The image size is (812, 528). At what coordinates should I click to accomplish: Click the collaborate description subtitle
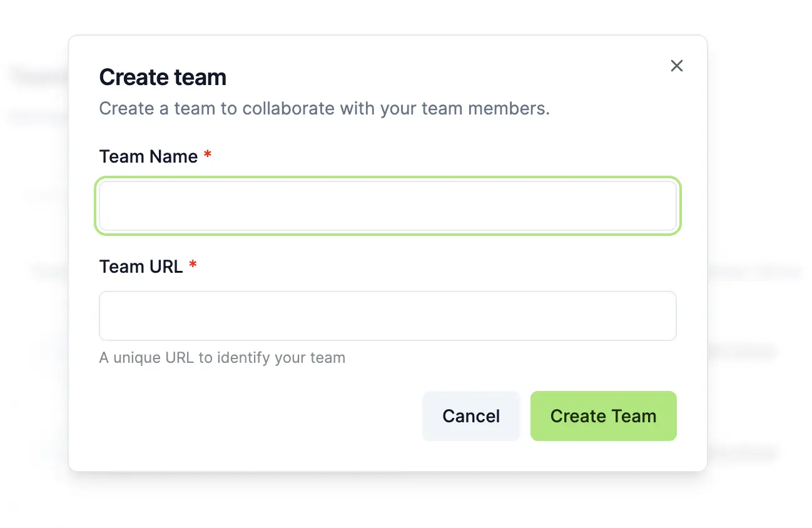point(324,108)
